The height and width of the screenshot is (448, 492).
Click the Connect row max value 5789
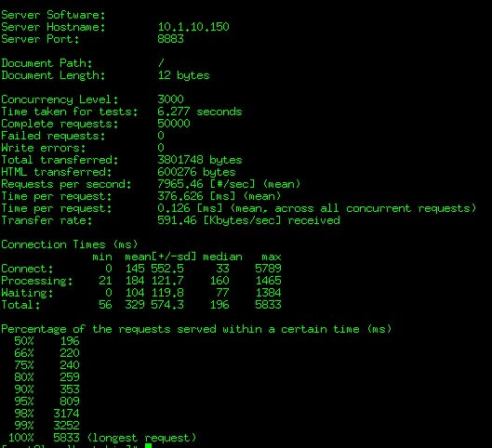(x=268, y=269)
